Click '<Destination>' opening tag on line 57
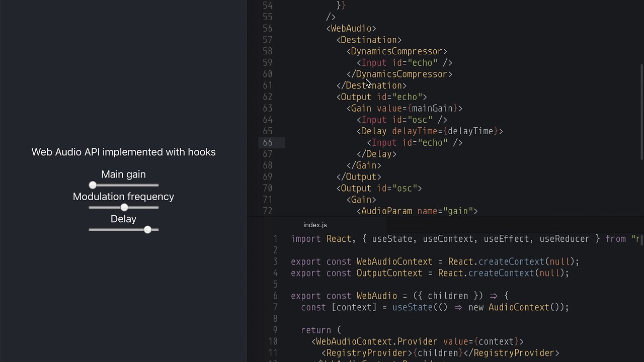 pos(369,40)
